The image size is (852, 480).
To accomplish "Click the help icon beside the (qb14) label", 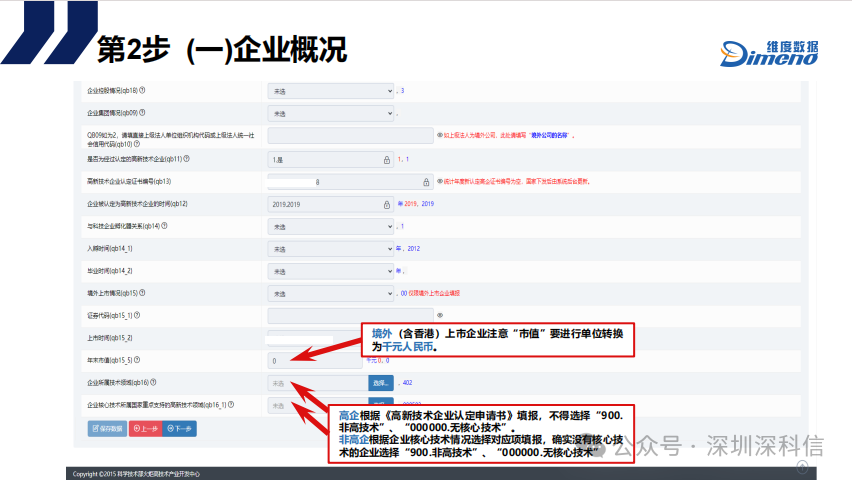I will [x=164, y=226].
